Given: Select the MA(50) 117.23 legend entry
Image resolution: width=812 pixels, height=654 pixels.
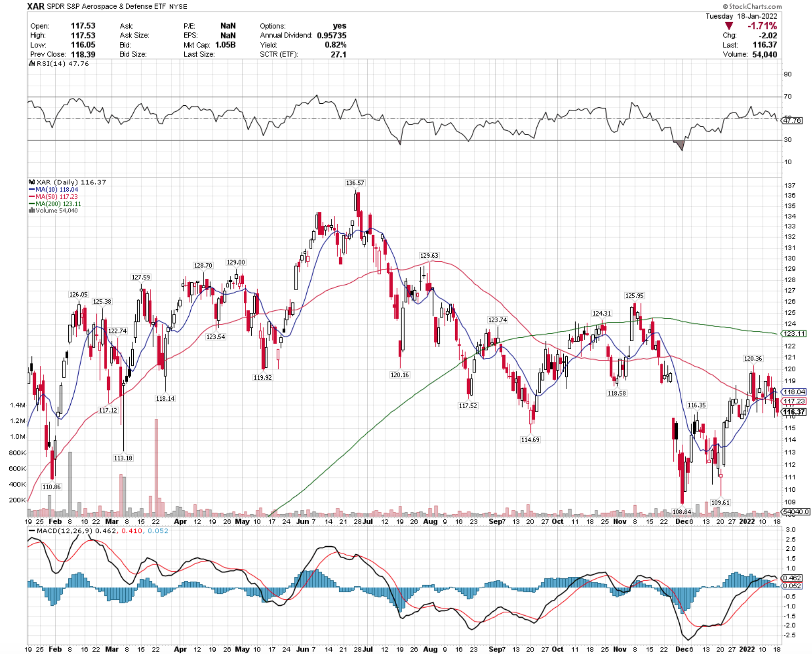Looking at the screenshot, I should pos(54,197).
